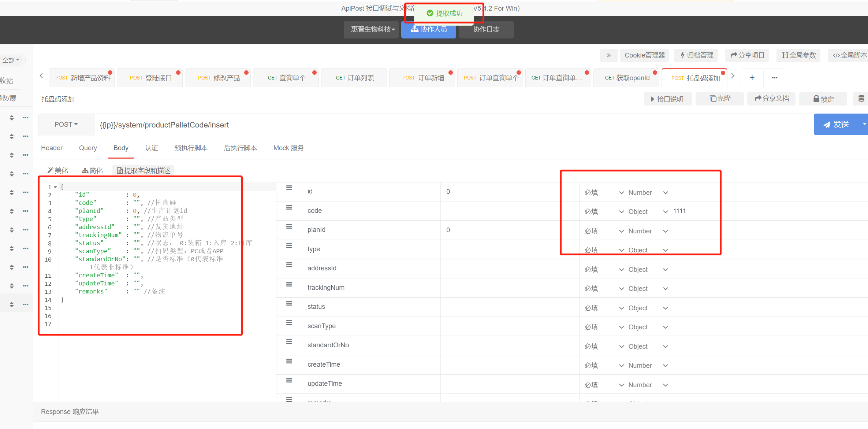Click the 美化 beautify button
Image resolution: width=868 pixels, height=429 pixels.
[x=58, y=170]
